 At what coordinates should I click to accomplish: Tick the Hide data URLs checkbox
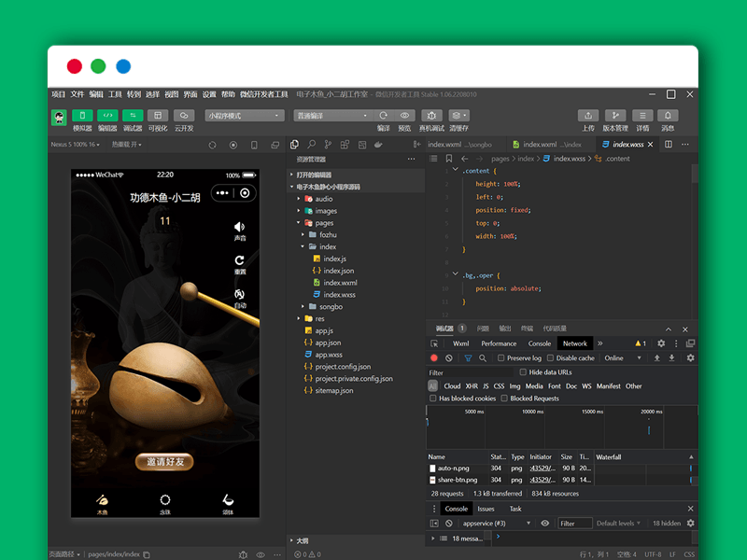523,372
